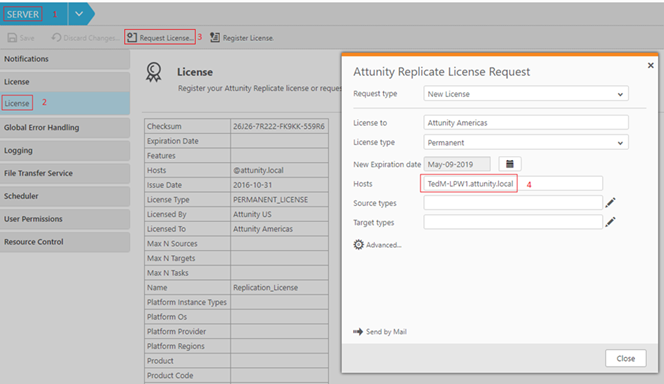
Task: Open the Notifications settings tab
Action: pyautogui.click(x=65, y=59)
